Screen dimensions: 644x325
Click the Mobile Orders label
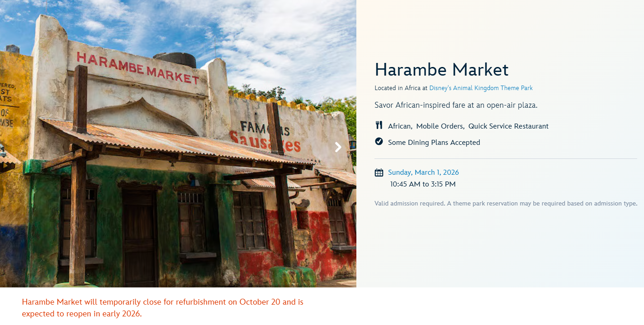coord(440,126)
